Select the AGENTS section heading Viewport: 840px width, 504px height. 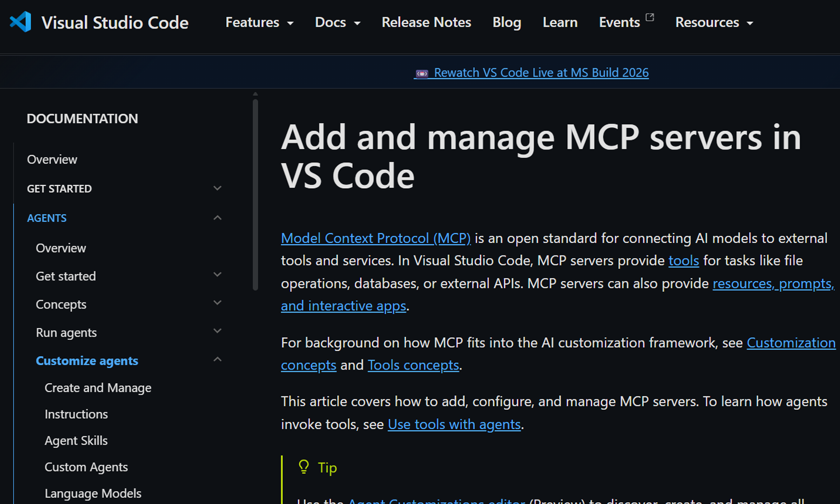click(46, 218)
